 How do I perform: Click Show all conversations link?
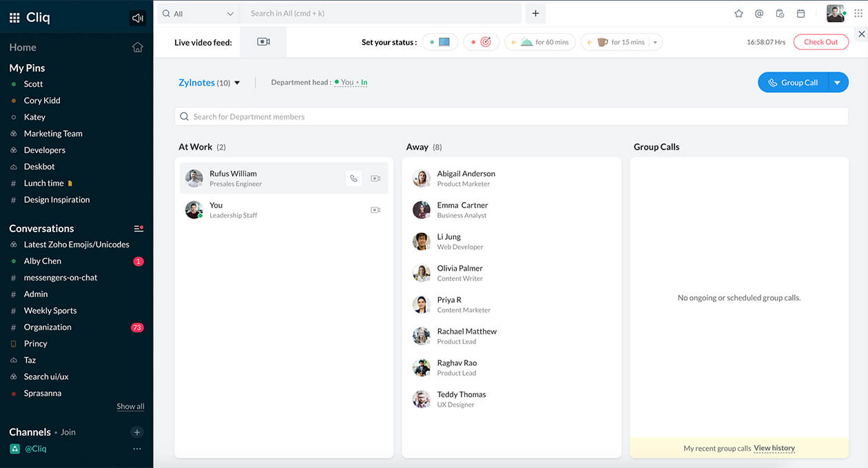(x=130, y=407)
